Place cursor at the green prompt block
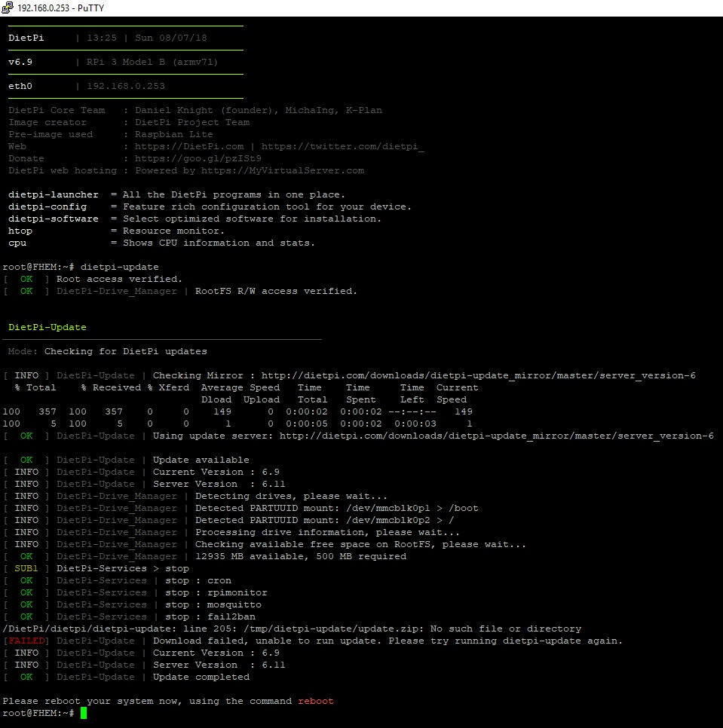Viewport: 723px width, 728px height. (x=84, y=714)
